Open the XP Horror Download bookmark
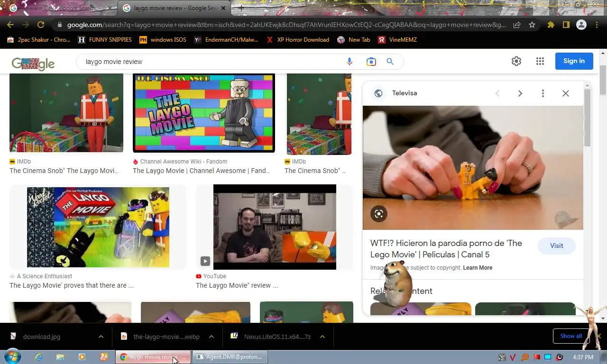607x364 pixels. point(298,40)
